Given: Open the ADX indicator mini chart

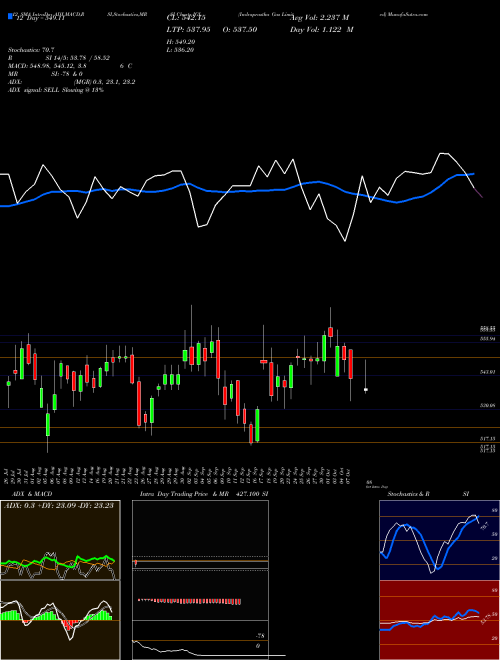Looking at the screenshot, I should click(x=60, y=540).
